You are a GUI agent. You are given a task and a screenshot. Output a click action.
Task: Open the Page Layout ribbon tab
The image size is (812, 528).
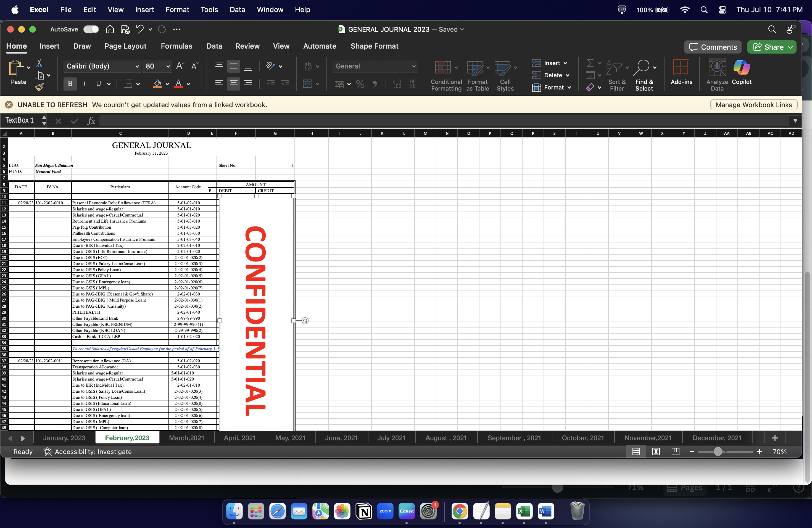125,46
